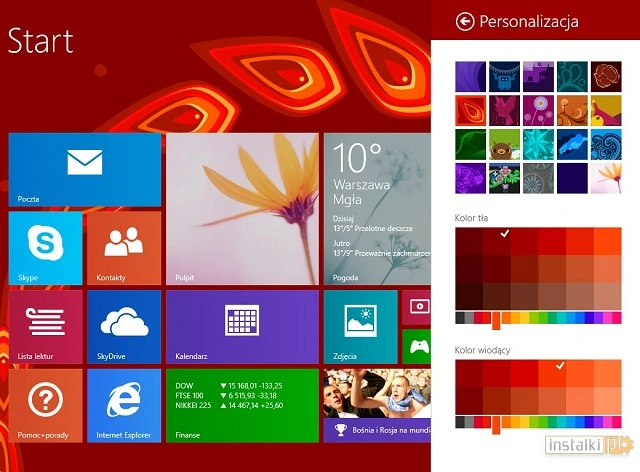Image resolution: width=640 pixels, height=472 pixels.
Task: Choose the yellow and purple bird background
Action: pos(606,110)
